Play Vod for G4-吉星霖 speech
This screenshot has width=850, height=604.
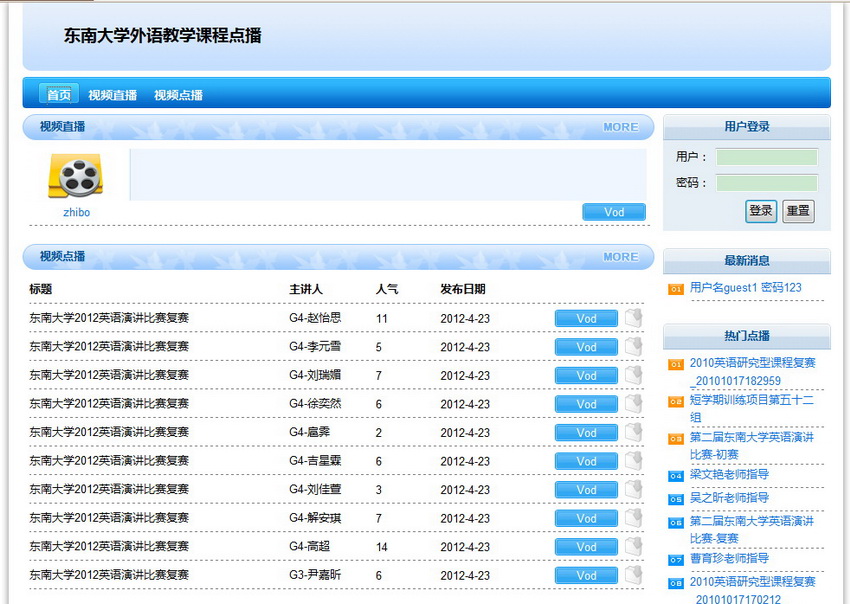click(x=586, y=461)
